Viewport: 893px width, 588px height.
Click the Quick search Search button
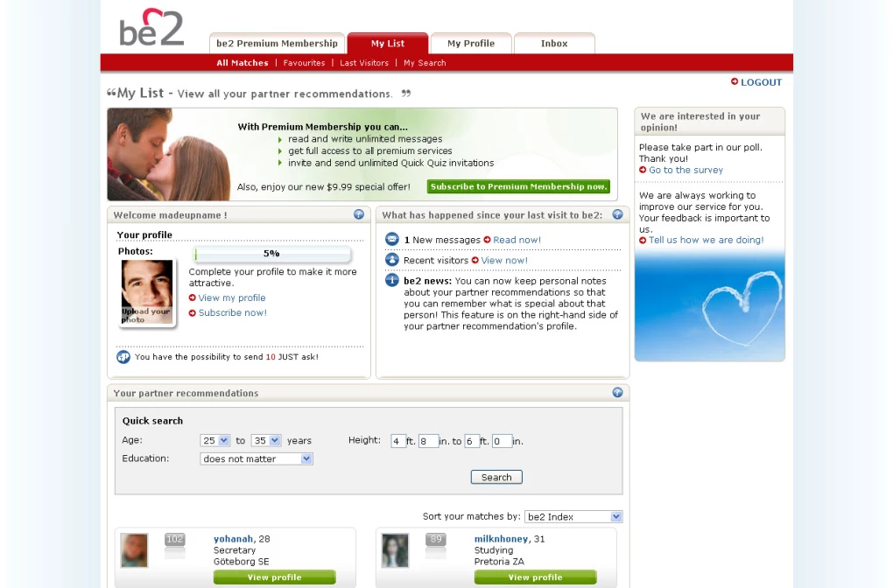point(496,477)
